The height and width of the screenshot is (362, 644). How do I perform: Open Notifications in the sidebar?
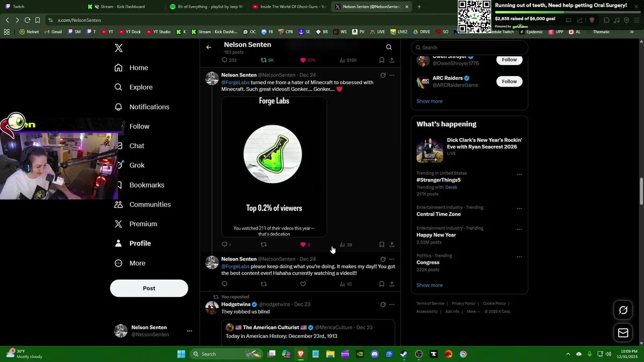click(x=142, y=107)
